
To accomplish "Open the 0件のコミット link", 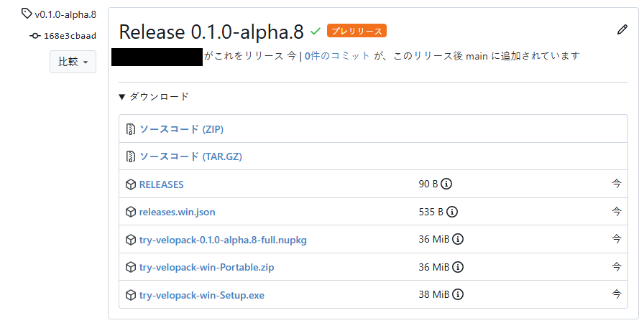I will click(x=337, y=56).
